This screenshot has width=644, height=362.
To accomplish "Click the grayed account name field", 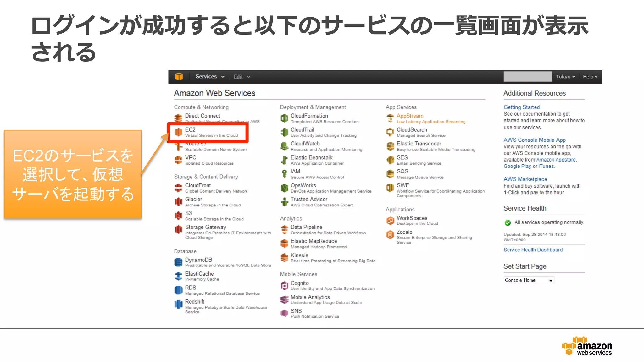I will click(528, 76).
